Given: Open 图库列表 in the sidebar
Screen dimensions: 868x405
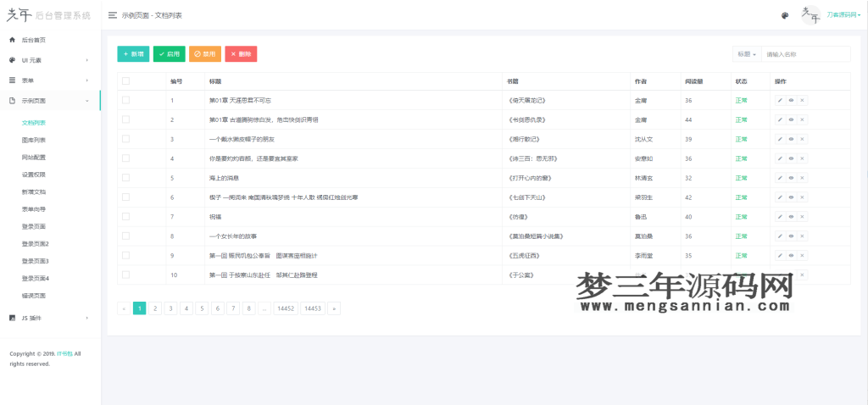Looking at the screenshot, I should point(34,140).
